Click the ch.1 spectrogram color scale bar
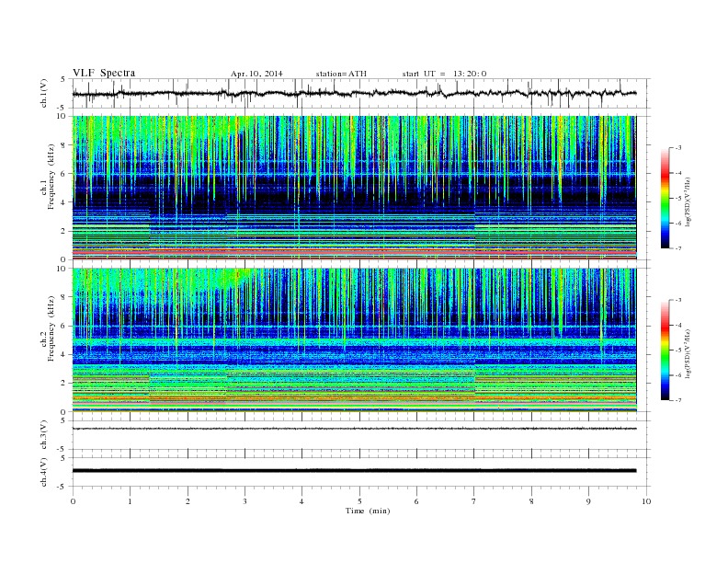This screenshot has width=728, height=563. tap(665, 198)
